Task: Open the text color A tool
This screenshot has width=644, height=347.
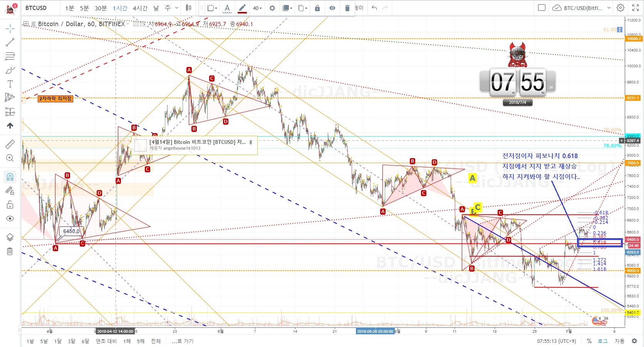Action: 227,8
